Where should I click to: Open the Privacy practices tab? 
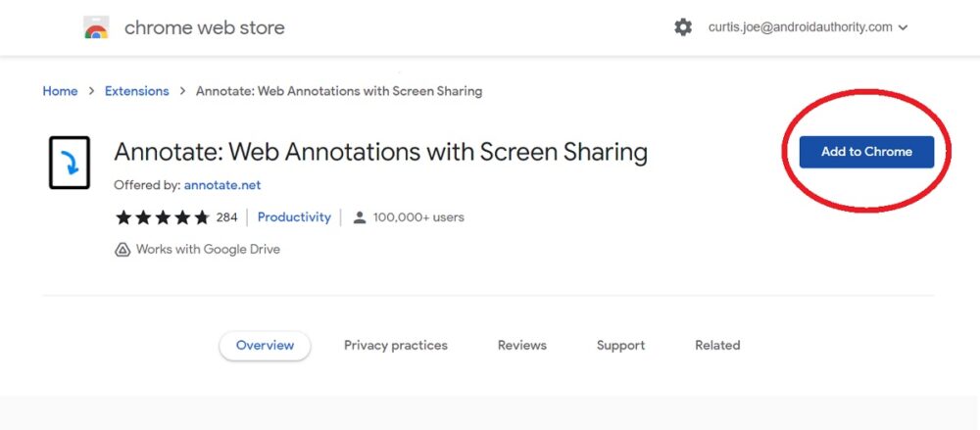pos(396,345)
